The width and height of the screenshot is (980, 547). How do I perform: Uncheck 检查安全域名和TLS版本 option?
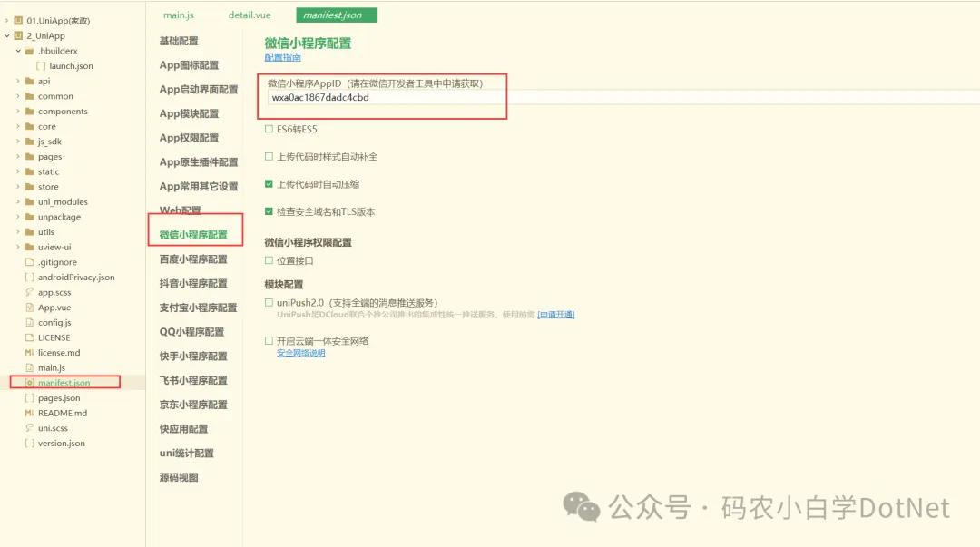click(x=269, y=211)
